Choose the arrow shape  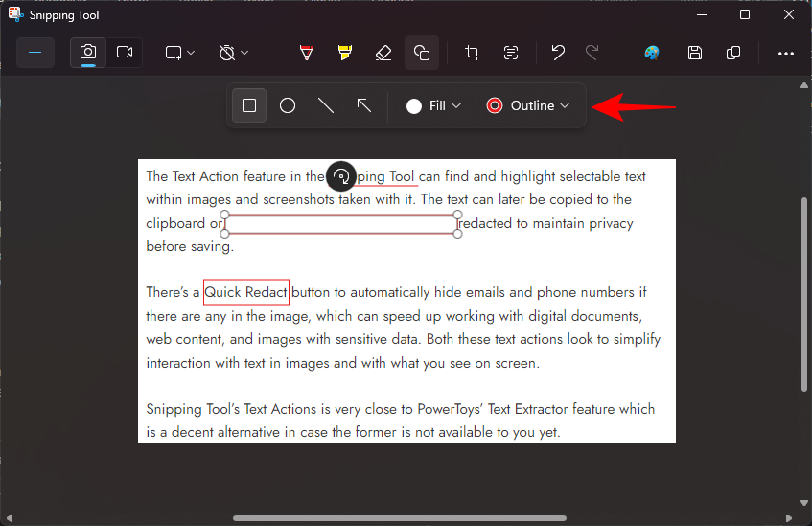(x=364, y=105)
